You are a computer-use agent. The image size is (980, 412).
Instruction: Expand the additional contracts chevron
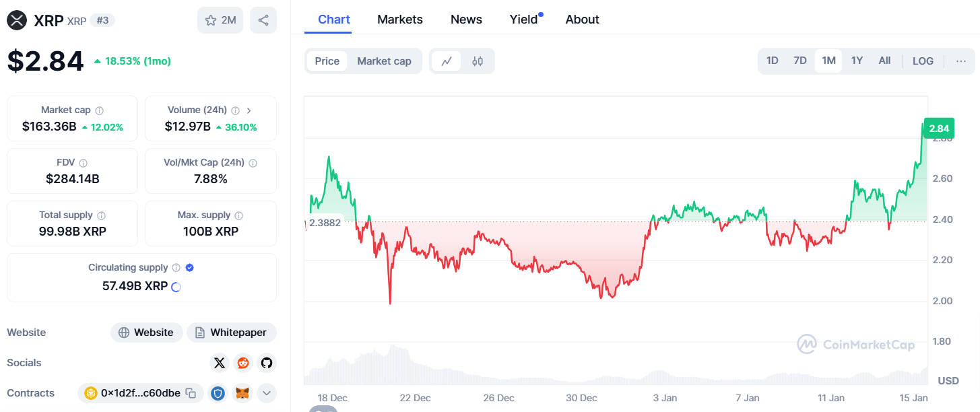pyautogui.click(x=266, y=392)
